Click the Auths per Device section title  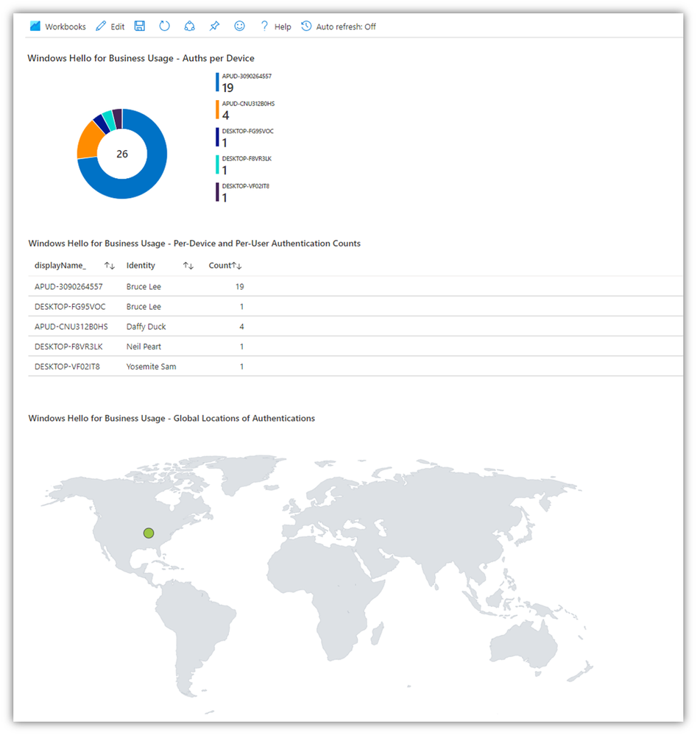point(141,58)
